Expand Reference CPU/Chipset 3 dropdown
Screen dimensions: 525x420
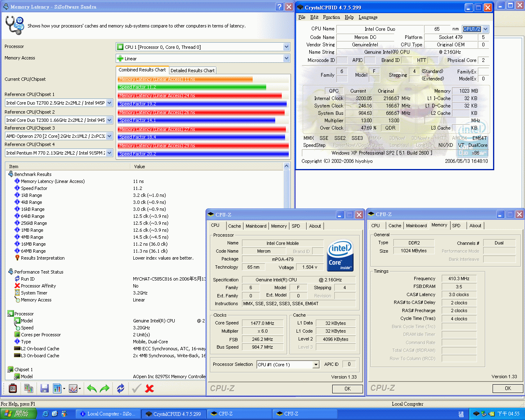click(109, 136)
